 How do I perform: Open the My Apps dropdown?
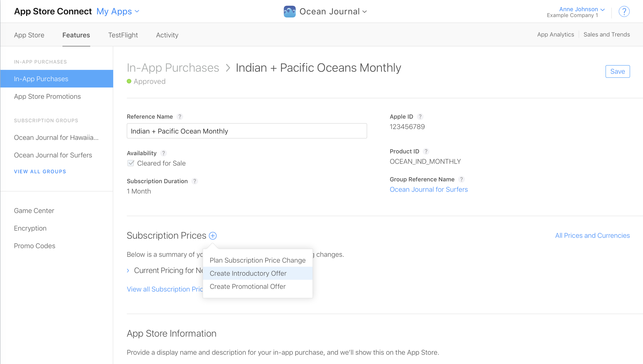pos(118,11)
